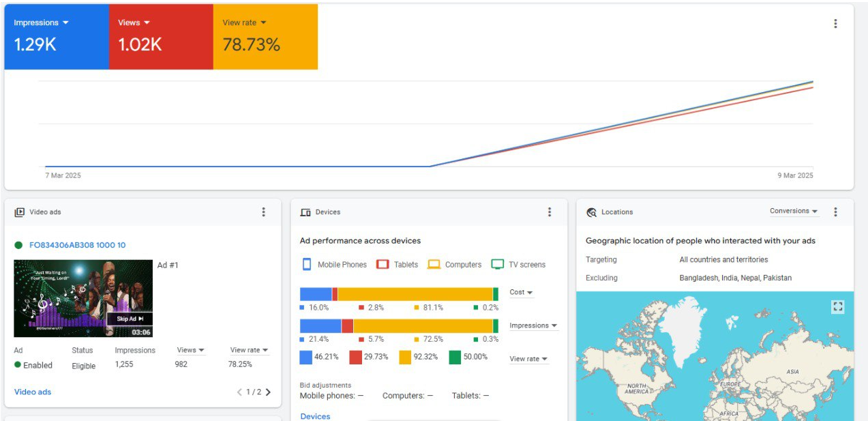This screenshot has width=868, height=421.
Task: Select the blue Impressions metric tile
Action: click(56, 37)
